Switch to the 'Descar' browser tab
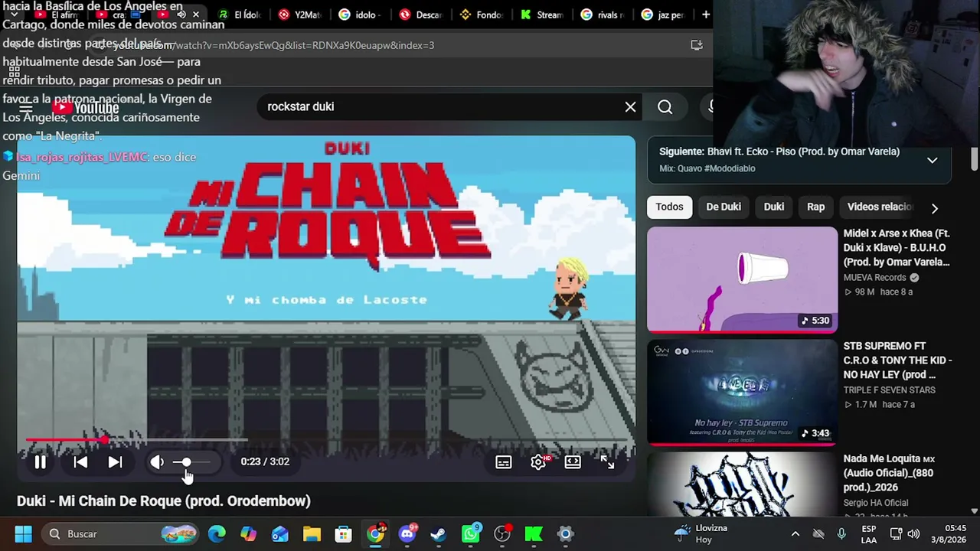Image resolution: width=980 pixels, height=551 pixels. [421, 15]
